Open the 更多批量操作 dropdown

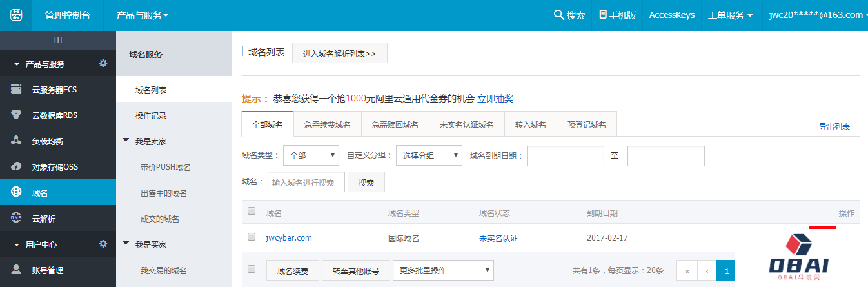(443, 270)
